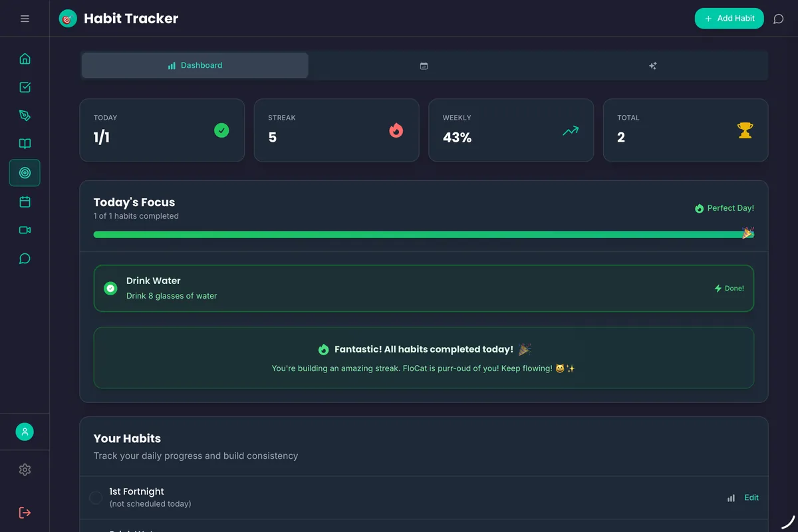Open the Tasks checkbox icon in sidebar
The height and width of the screenshot is (532, 798).
tap(25, 87)
